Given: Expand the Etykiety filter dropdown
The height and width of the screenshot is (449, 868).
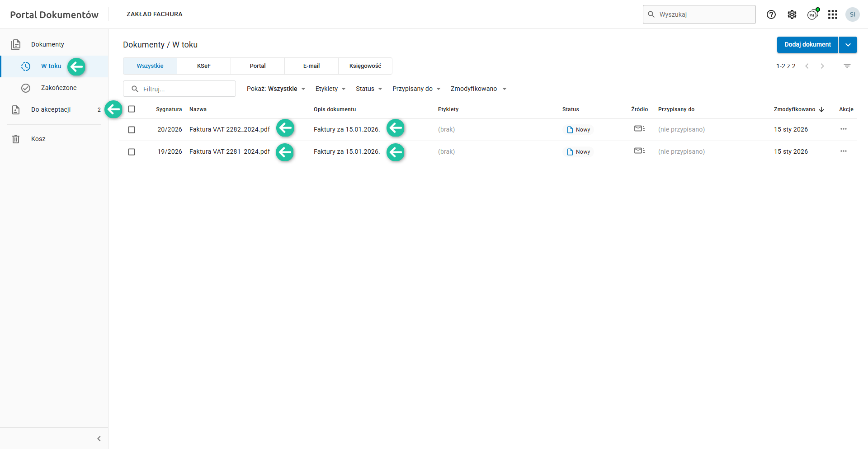Looking at the screenshot, I should coord(330,89).
